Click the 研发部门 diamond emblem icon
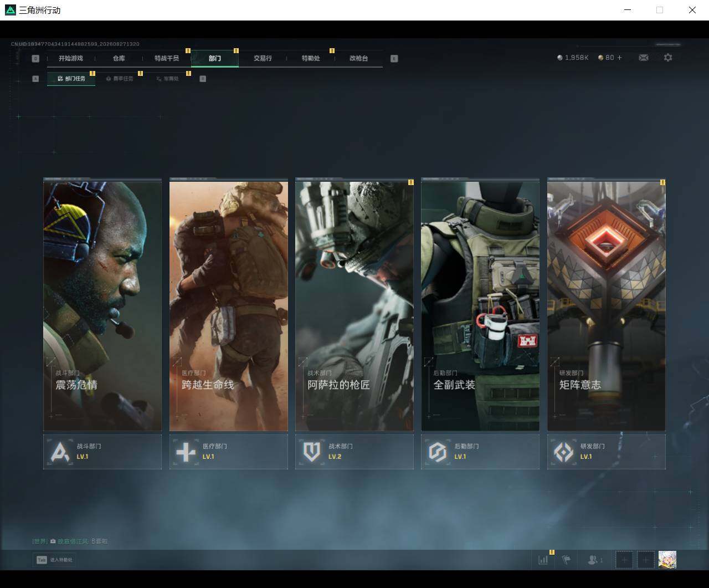Screen dimensions: 709x588 click(x=564, y=452)
